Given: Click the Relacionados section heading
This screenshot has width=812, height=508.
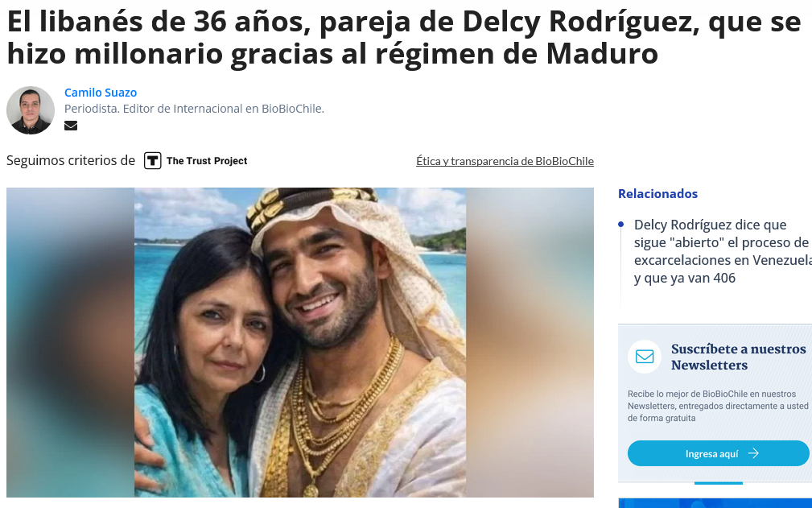Looking at the screenshot, I should (657, 194).
